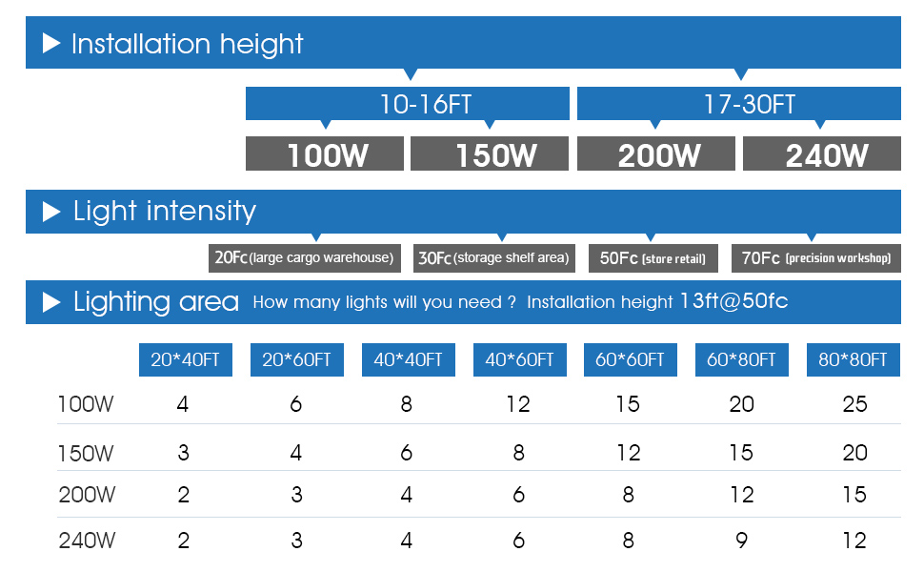Click the 60*60FT column header
Viewport: 924px width, 572px height.
pyautogui.click(x=631, y=359)
